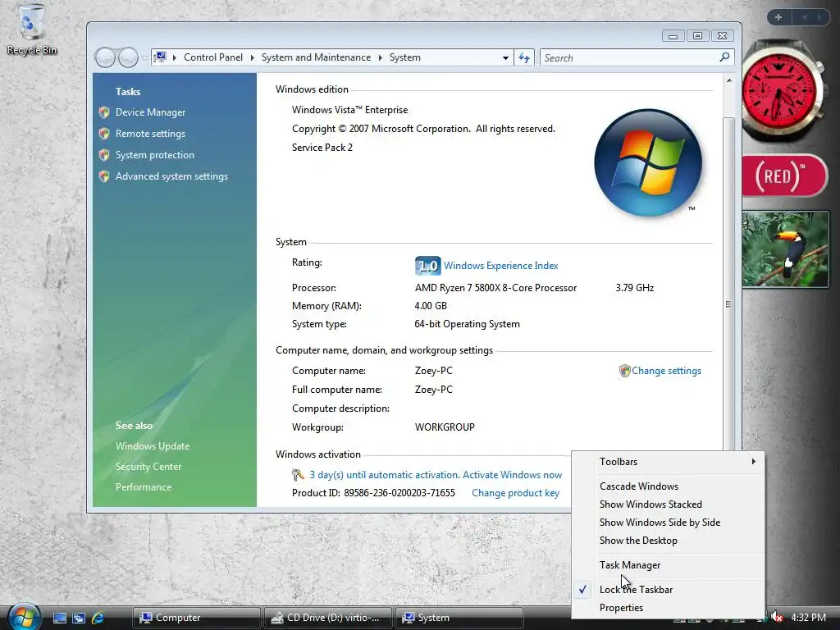Open Advanced system settings
The image size is (840, 630).
171,176
